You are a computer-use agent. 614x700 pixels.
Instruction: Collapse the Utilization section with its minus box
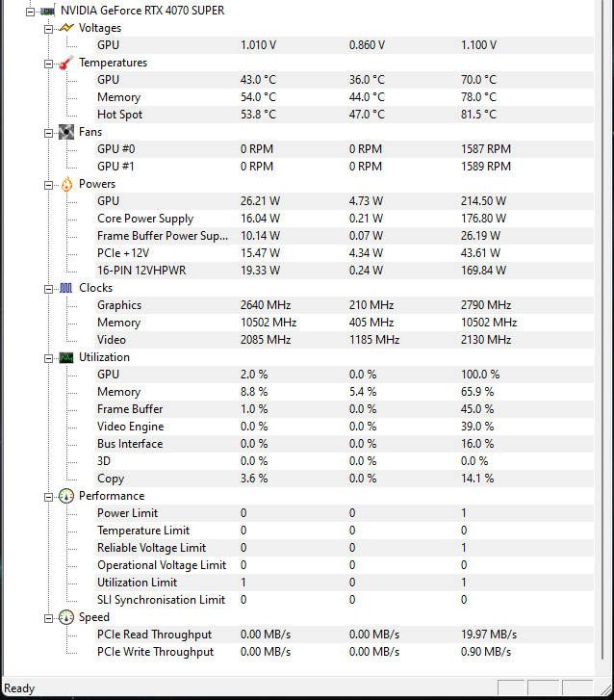[x=49, y=357]
